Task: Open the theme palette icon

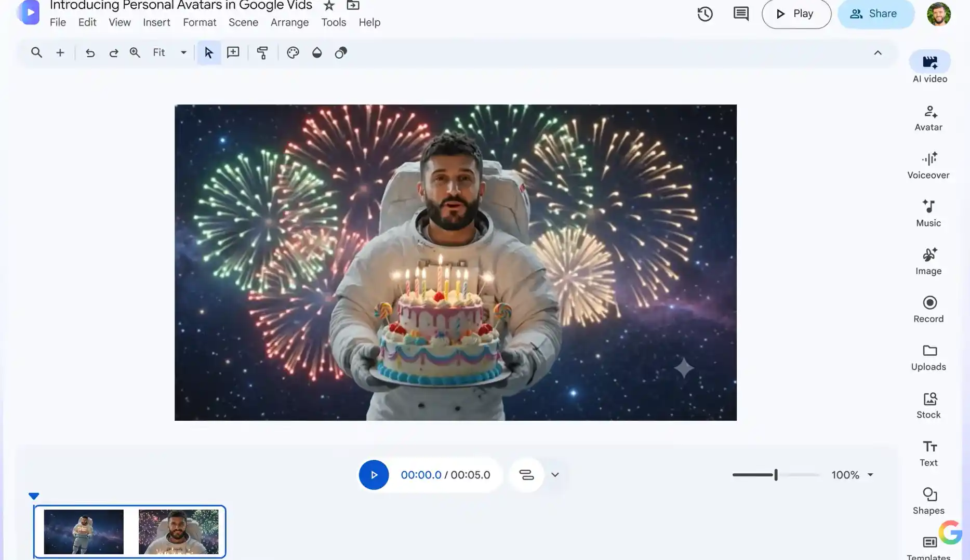Action: [293, 52]
